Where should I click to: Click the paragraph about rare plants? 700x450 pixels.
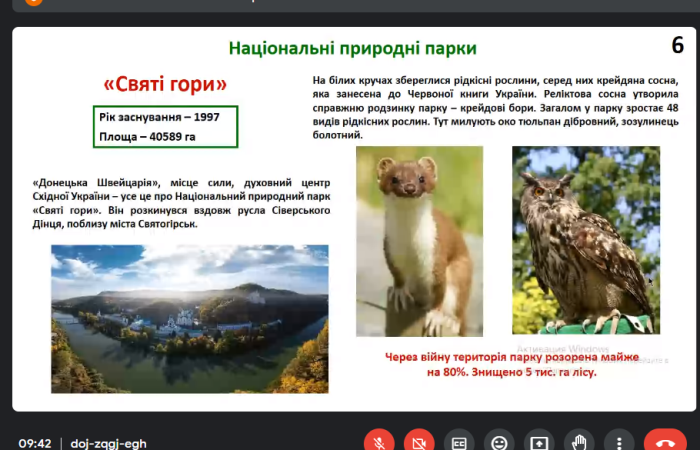[496, 107]
